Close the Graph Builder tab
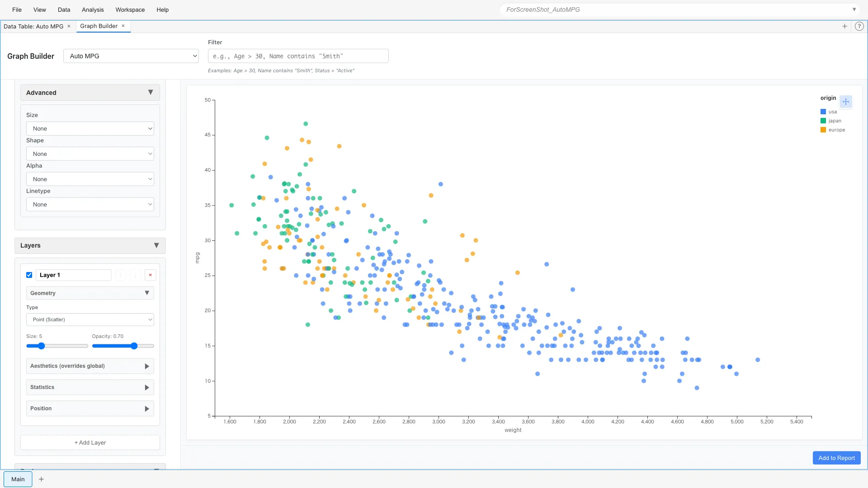The width and height of the screenshot is (868, 488). [123, 26]
